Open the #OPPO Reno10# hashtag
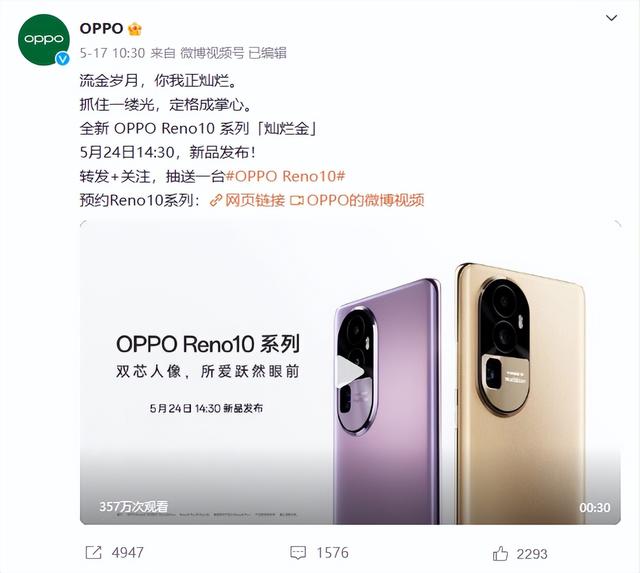640x573 pixels. pos(285,176)
